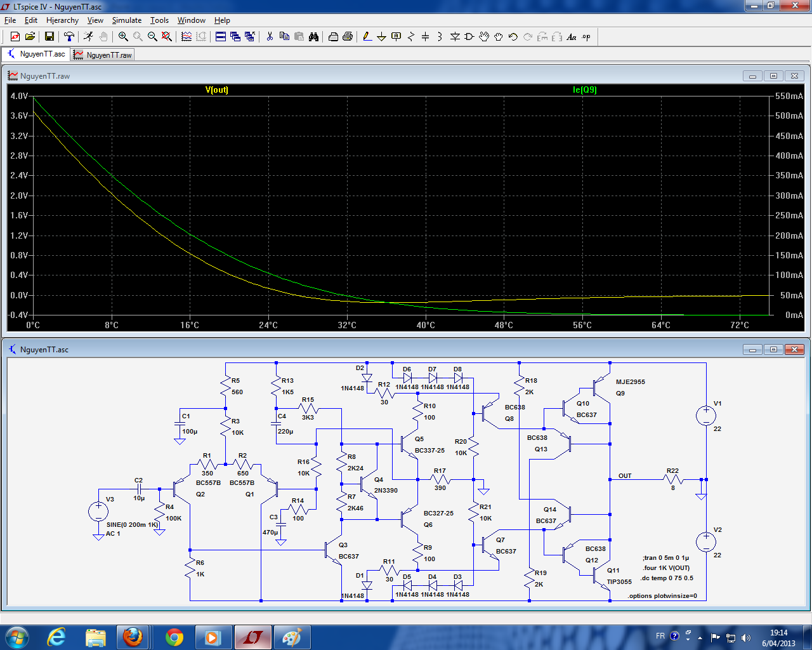Click the Run simulation icon
This screenshot has width=812, height=650.
coord(88,37)
